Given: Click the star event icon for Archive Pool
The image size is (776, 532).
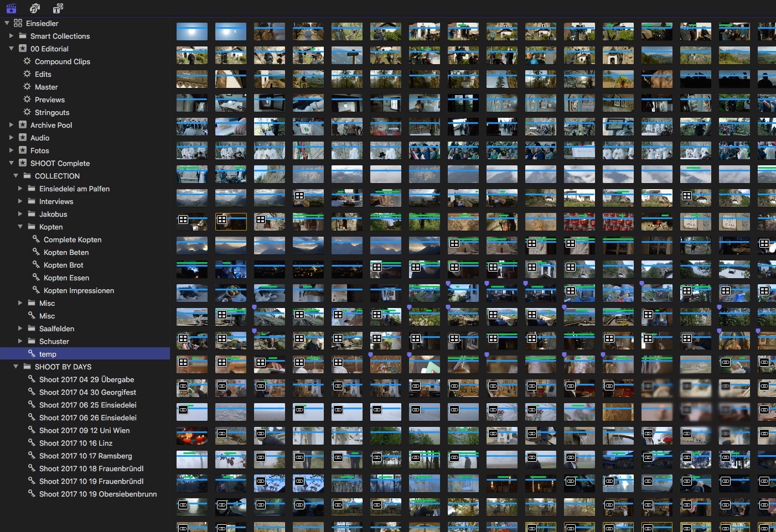Looking at the screenshot, I should [x=22, y=125].
